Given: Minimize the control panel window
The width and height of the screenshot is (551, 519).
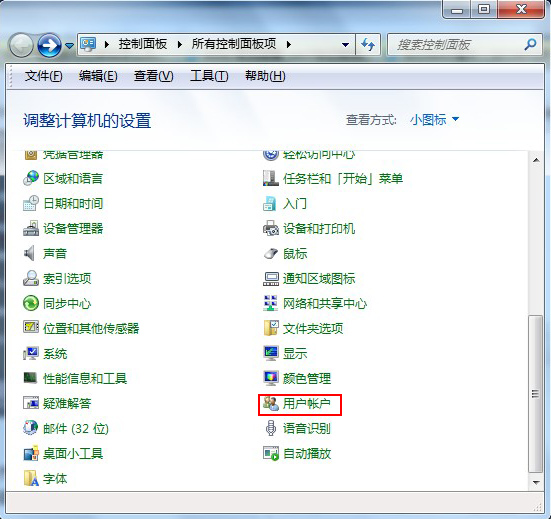Looking at the screenshot, I should [x=457, y=9].
